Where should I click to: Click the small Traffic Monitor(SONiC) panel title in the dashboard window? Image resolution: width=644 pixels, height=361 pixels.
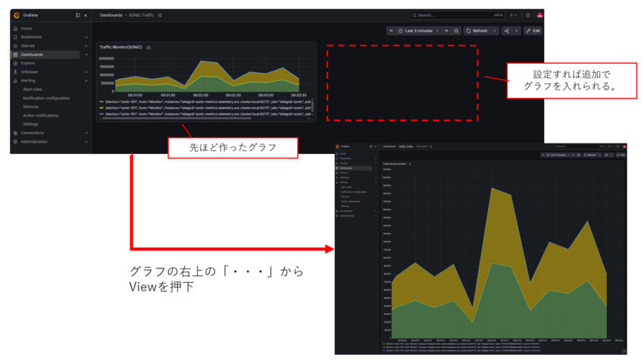point(120,47)
